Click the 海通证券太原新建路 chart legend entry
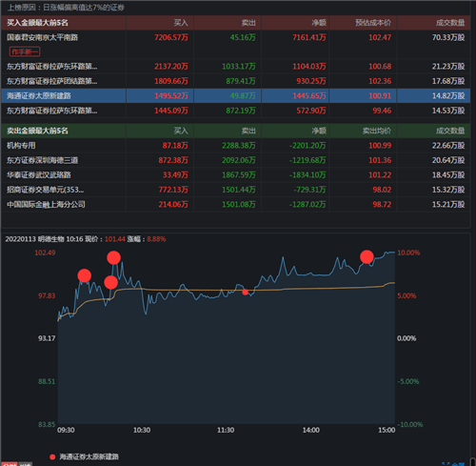This screenshot has width=476, height=466. (x=84, y=456)
